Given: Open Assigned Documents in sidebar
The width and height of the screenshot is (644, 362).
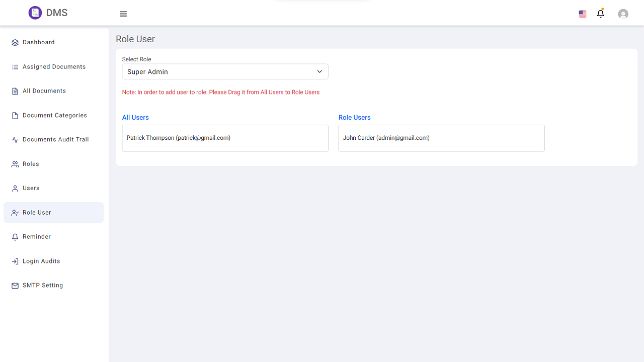Looking at the screenshot, I should [54, 67].
